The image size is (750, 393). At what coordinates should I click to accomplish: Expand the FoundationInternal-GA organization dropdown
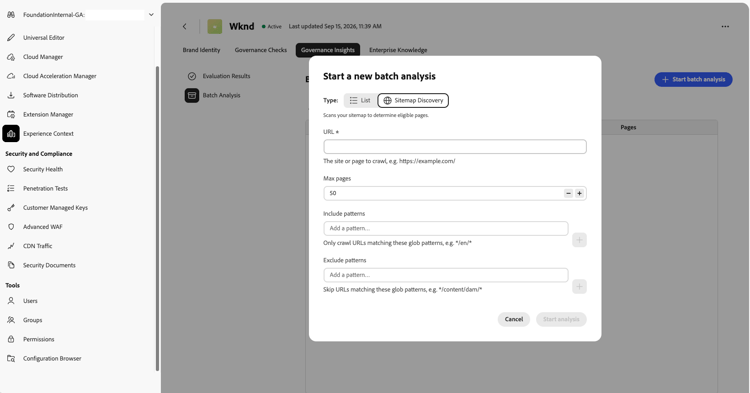pos(151,15)
